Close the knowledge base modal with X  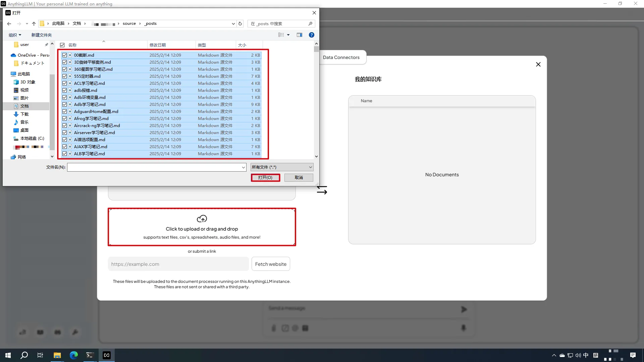click(538, 64)
